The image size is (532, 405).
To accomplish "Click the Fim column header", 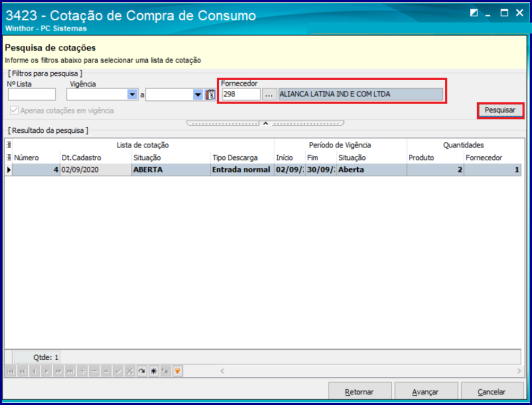I will click(321, 158).
